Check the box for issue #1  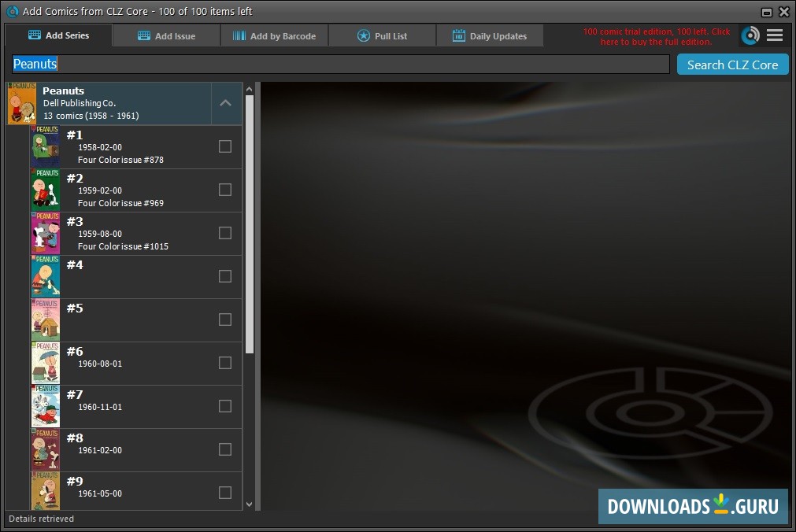(225, 146)
